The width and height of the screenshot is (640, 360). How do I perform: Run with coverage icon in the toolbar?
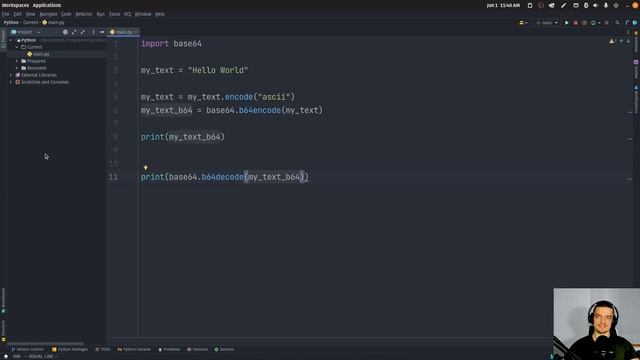click(x=584, y=23)
